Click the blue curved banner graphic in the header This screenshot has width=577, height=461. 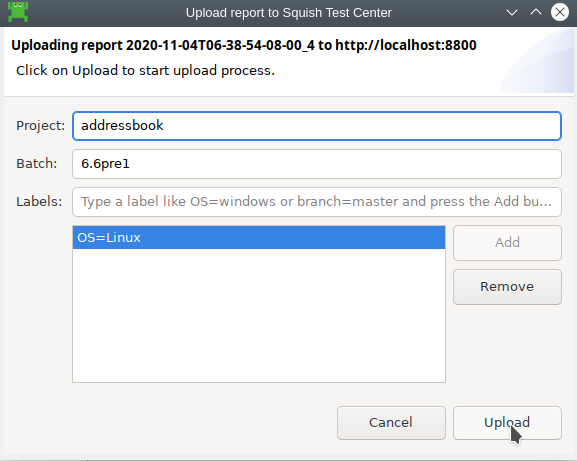click(x=537, y=61)
